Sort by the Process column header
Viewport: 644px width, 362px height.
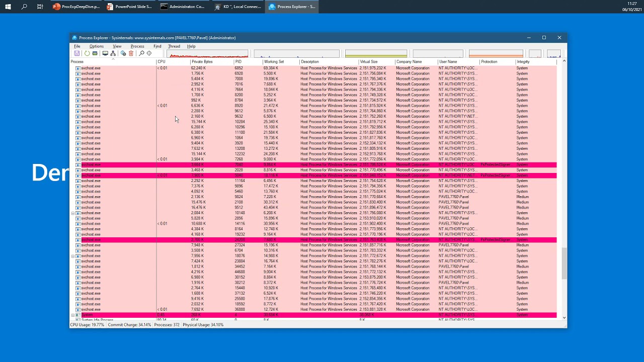click(113, 62)
